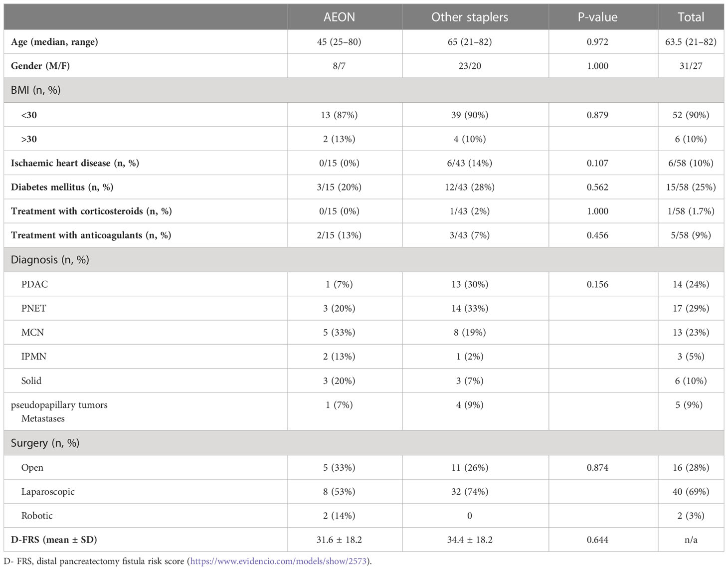728x570 pixels.
Task: Click the Total column header
Action: (x=691, y=17)
